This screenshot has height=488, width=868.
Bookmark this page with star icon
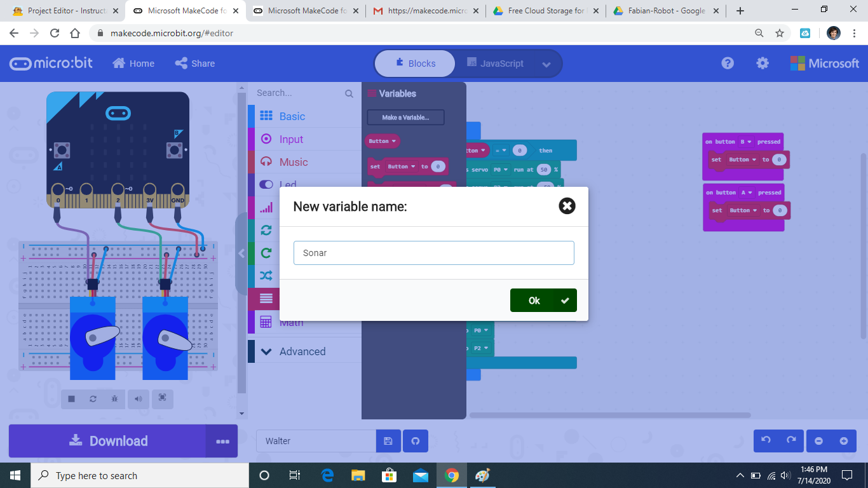pyautogui.click(x=780, y=33)
